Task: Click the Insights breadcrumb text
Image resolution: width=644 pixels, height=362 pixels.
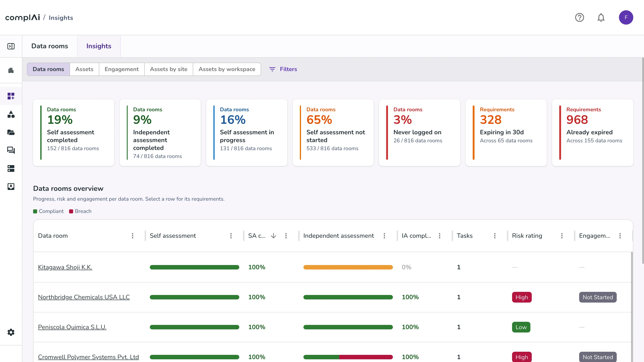Action: (x=61, y=18)
